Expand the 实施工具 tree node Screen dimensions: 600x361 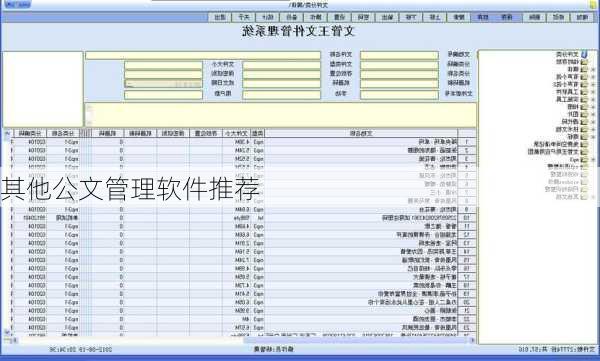[593, 100]
